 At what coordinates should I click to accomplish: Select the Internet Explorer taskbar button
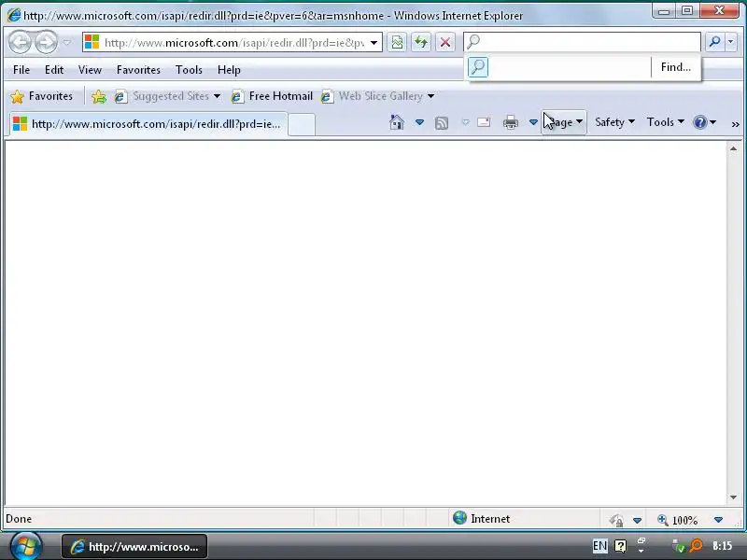(x=134, y=547)
